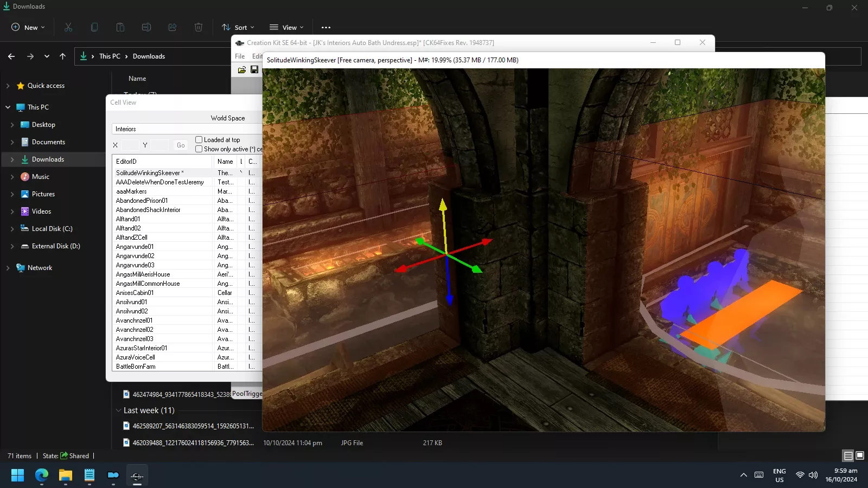Expand the Network tree node
The width and height of the screenshot is (868, 488).
pyautogui.click(x=8, y=268)
